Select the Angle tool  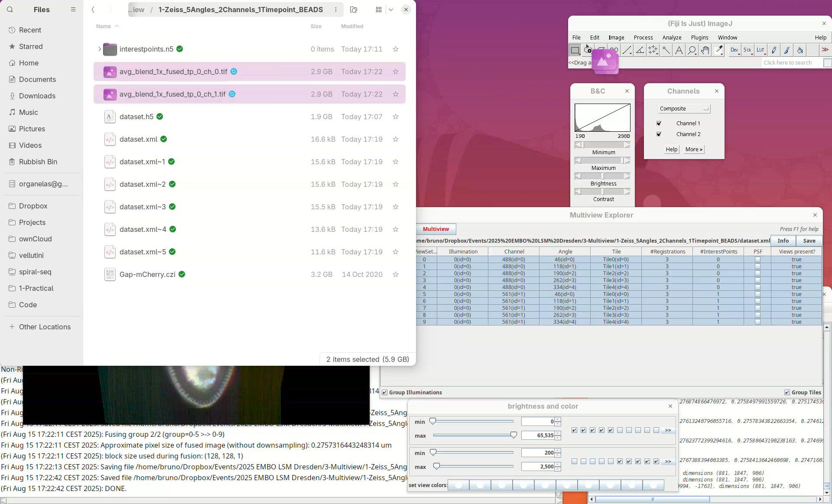[x=640, y=50]
